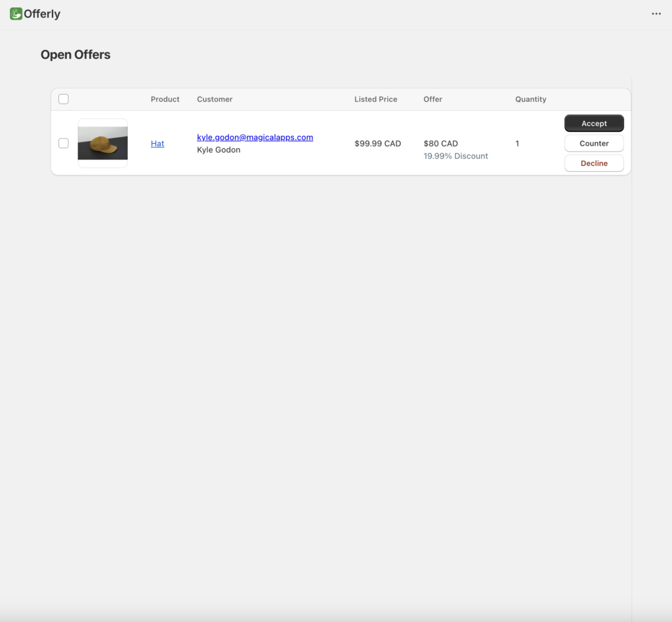Click the Kyle Godon customer name
The width and height of the screenshot is (672, 622).
219,150
